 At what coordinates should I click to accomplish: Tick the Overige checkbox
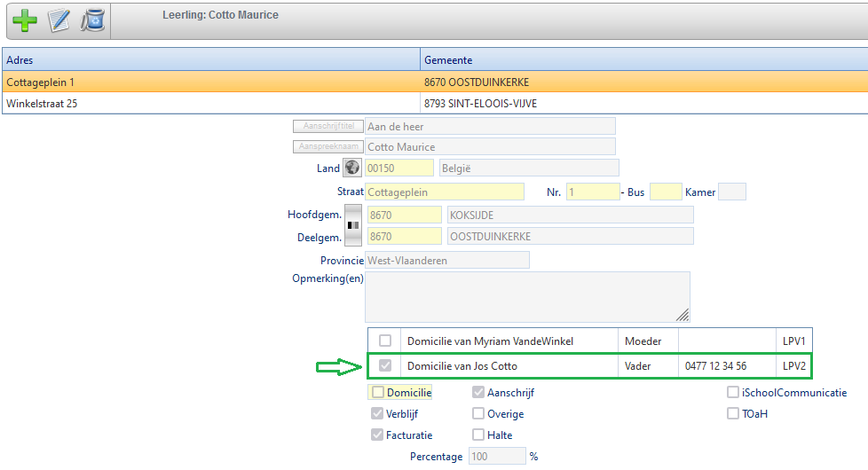click(478, 413)
